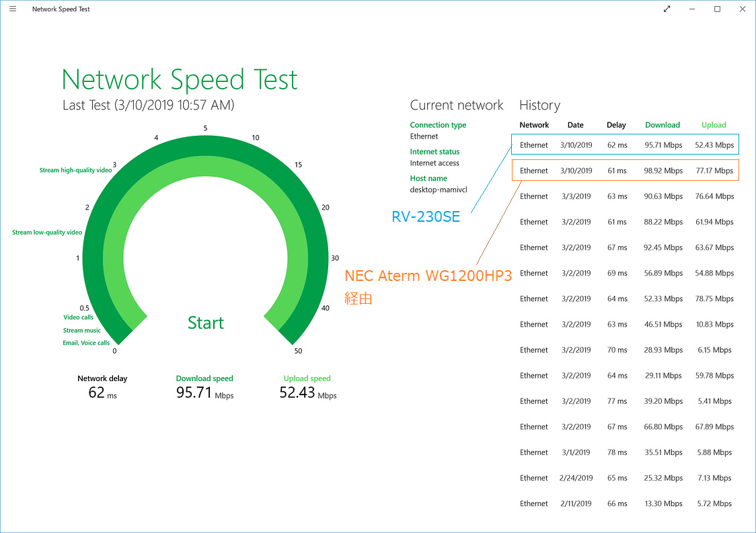Viewport: 756px width, 533px height.
Task: Select history row with 98.92 Mbps download
Action: click(626, 170)
